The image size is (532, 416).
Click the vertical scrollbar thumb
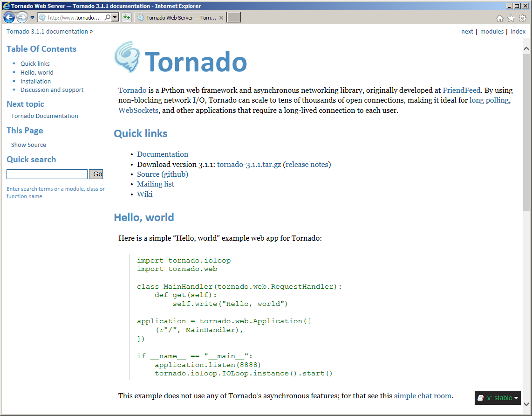tap(526, 132)
